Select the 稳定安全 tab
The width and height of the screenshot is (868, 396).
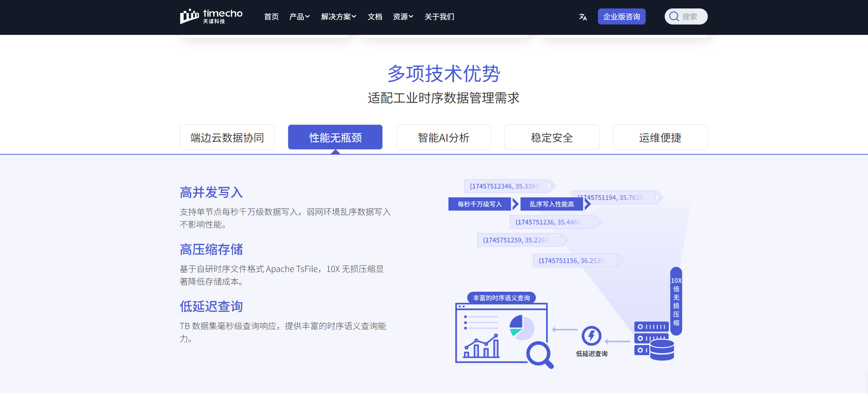(552, 137)
